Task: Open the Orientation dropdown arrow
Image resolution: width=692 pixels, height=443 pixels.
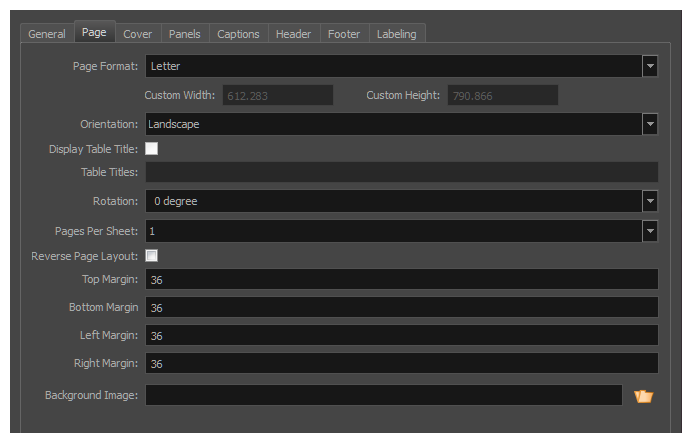Action: 650,124
